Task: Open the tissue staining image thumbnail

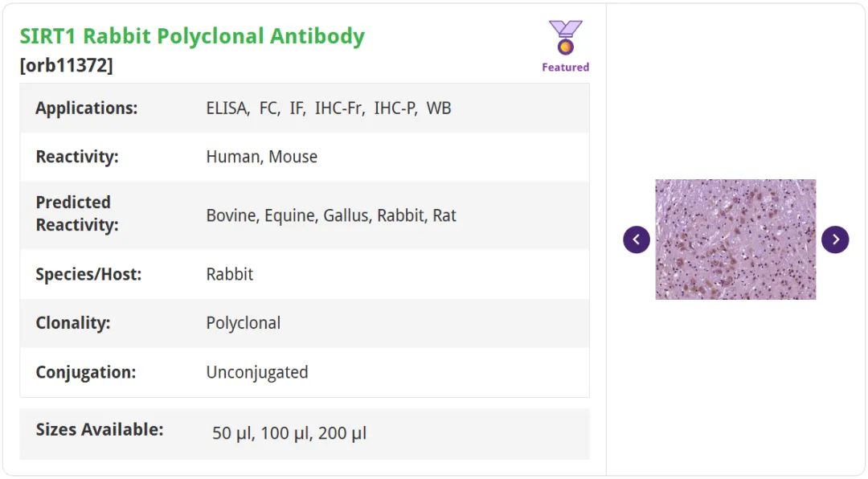Action: 735,239
